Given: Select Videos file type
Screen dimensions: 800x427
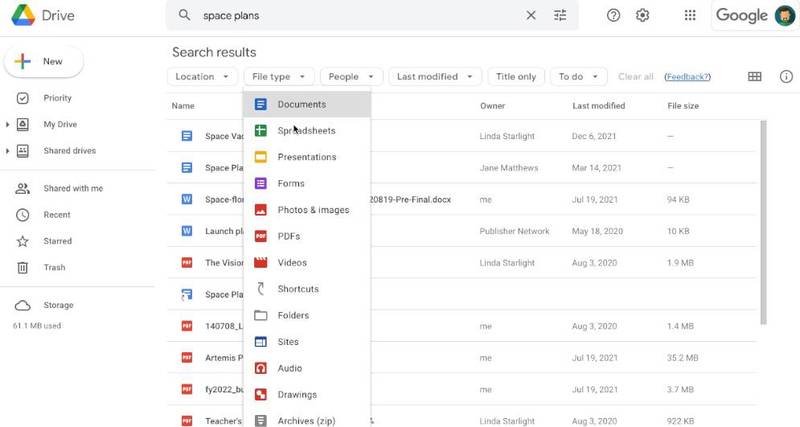Looking at the screenshot, I should pyautogui.click(x=307, y=263).
